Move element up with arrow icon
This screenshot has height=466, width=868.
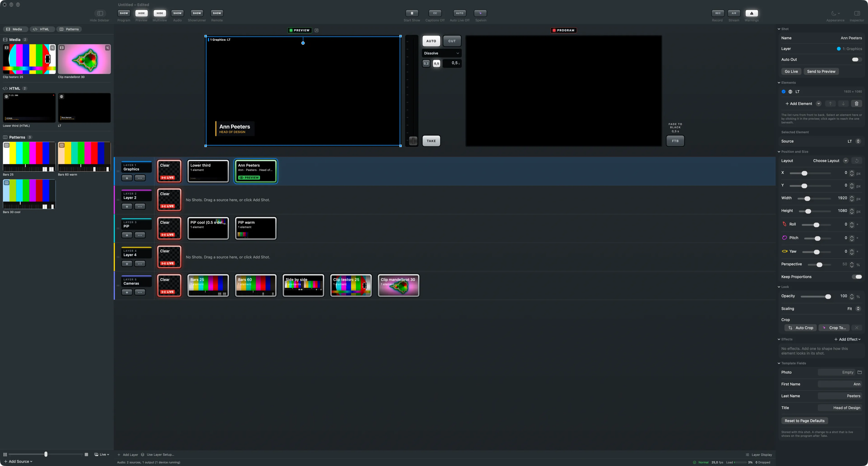point(830,104)
